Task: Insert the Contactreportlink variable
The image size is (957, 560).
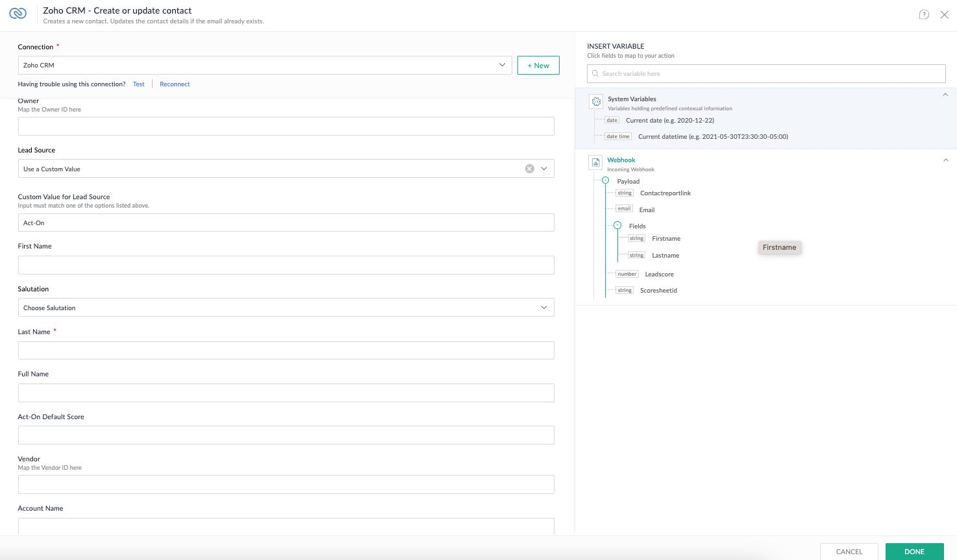Action: [x=665, y=193]
